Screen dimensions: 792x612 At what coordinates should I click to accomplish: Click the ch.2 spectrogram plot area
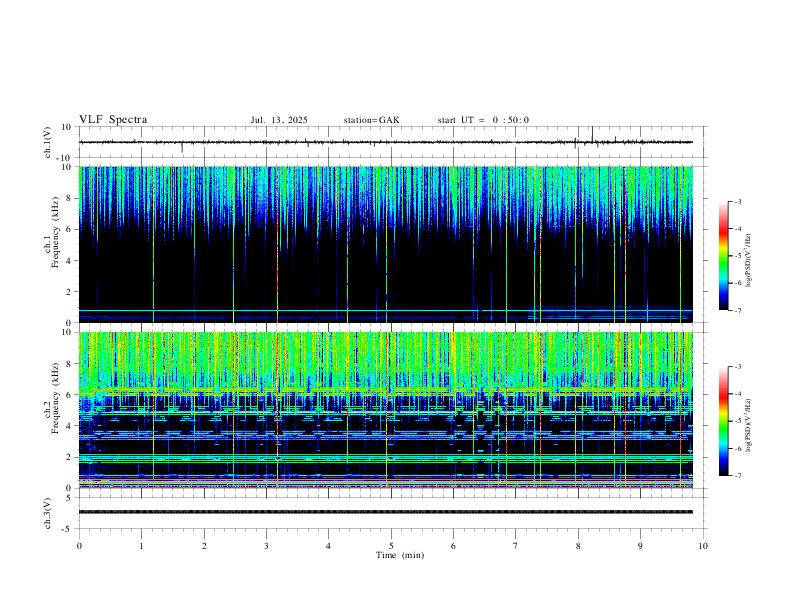tap(386, 410)
